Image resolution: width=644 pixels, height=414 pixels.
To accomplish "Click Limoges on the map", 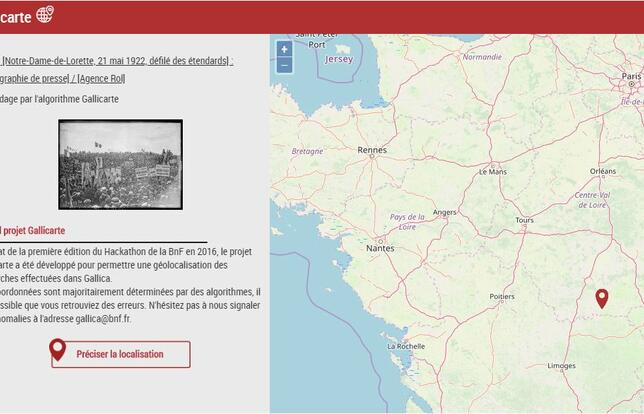I will [x=561, y=366].
